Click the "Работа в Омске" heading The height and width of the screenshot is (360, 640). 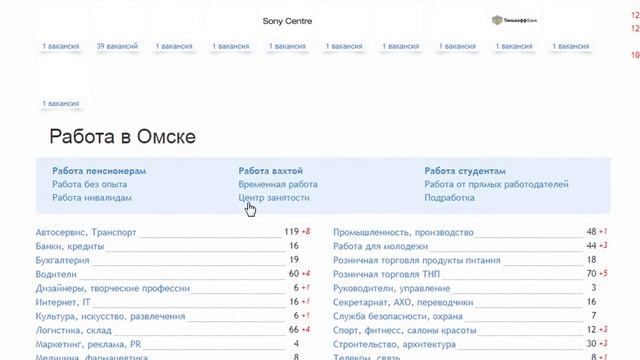pos(122,136)
